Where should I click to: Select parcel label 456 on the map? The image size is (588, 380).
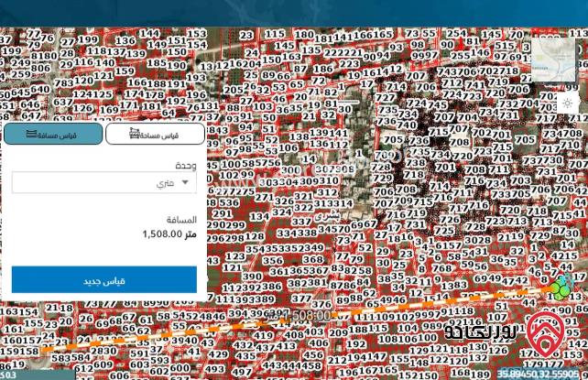coord(313,354)
